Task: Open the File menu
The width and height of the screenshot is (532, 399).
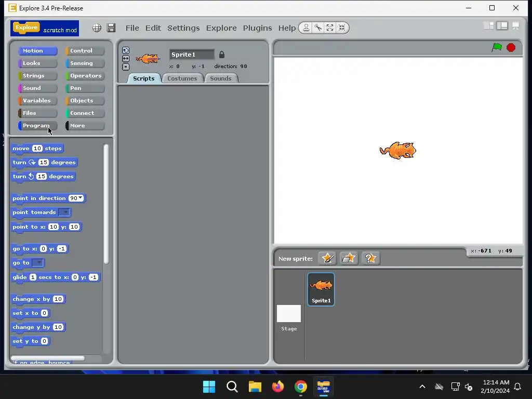Action: click(x=132, y=28)
